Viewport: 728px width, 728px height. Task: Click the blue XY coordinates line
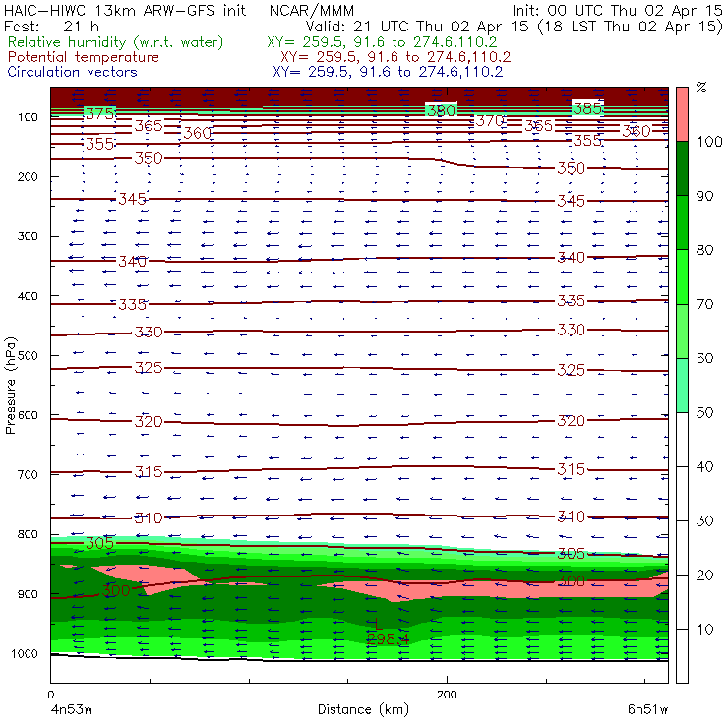click(389, 72)
